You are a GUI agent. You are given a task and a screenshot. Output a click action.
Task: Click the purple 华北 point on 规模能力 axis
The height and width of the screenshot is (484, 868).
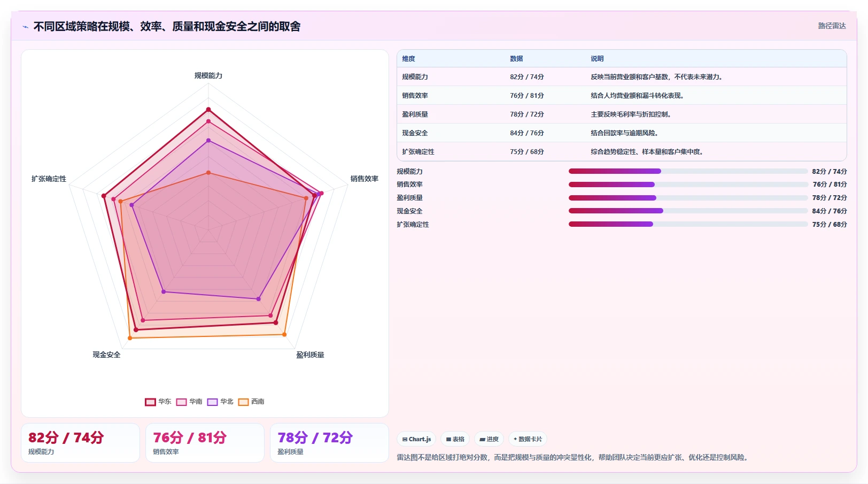pos(208,141)
